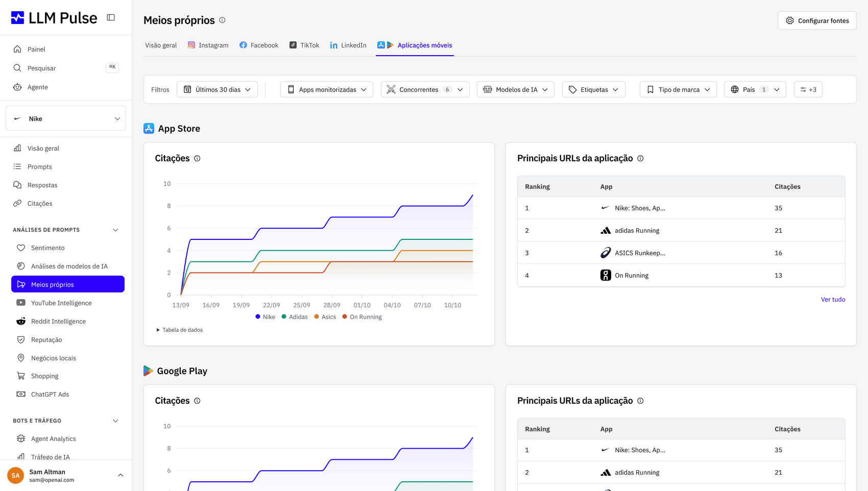Toggle Nike series in App Store chart legend
This screenshot has height=491, width=868.
(265, 317)
